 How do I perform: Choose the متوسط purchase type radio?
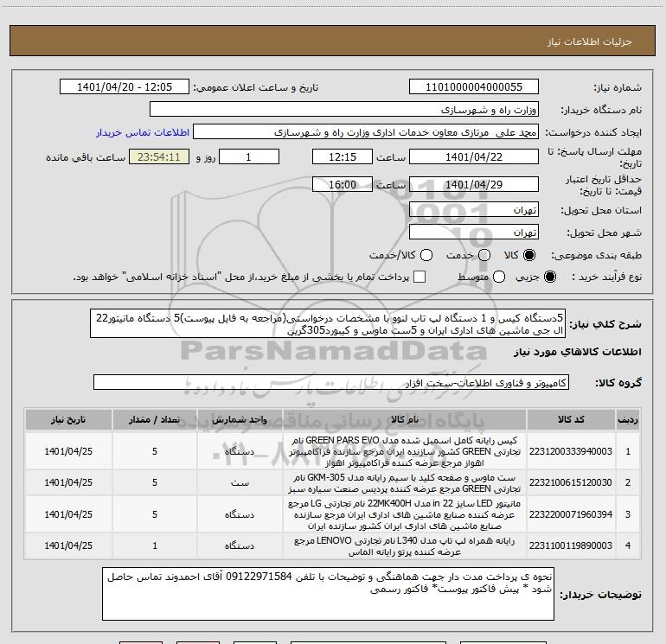pyautogui.click(x=499, y=277)
